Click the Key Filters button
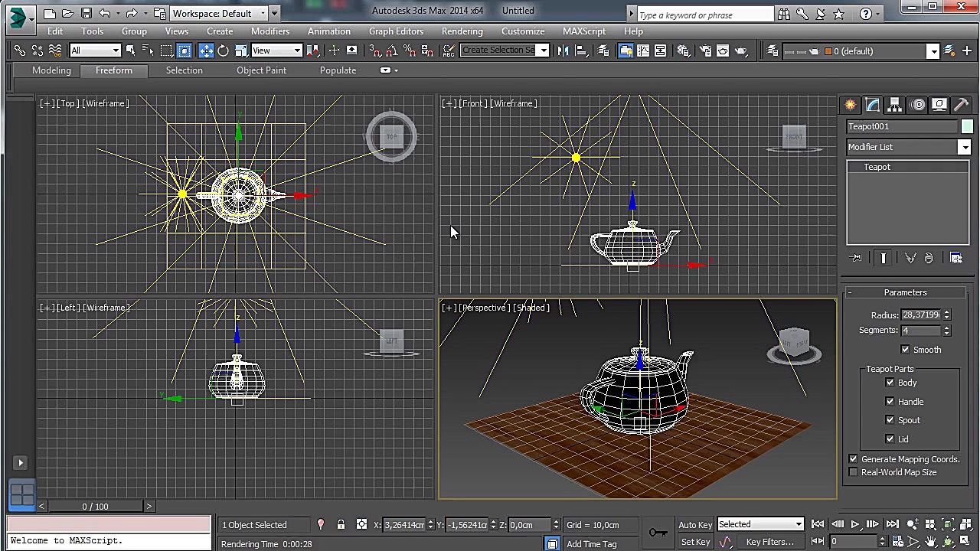Viewport: 980px width, 551px height. coord(769,542)
